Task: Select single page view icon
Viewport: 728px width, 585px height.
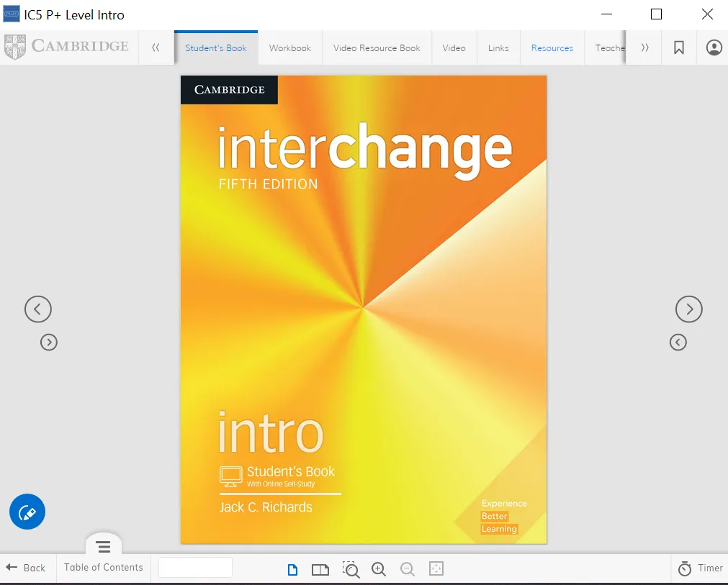Action: pyautogui.click(x=292, y=569)
